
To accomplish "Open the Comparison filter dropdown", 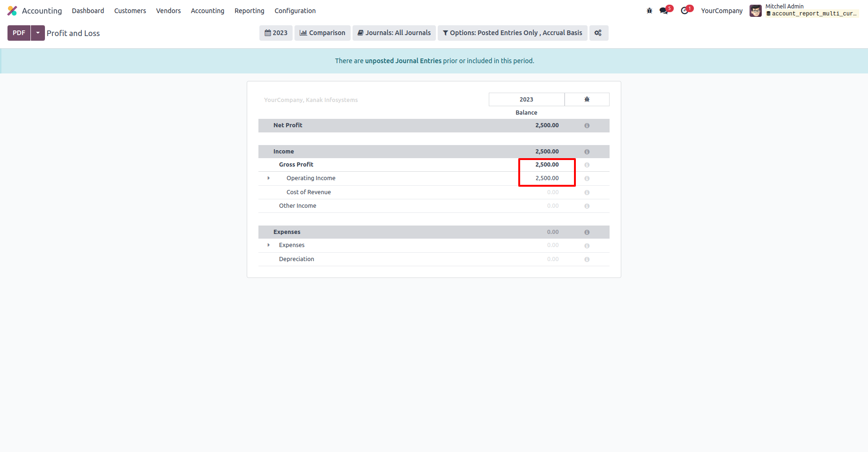I will [323, 33].
